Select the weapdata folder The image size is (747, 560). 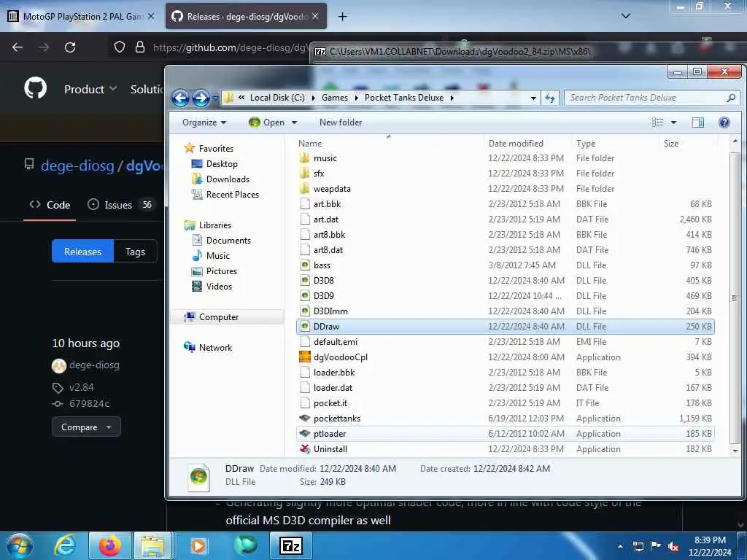(x=506, y=189)
